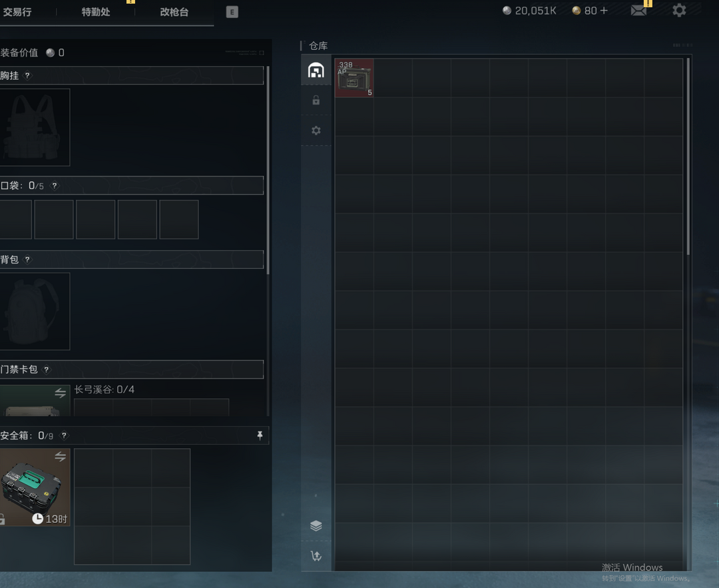Click the 背包 section header
719x588 pixels.
(132, 260)
